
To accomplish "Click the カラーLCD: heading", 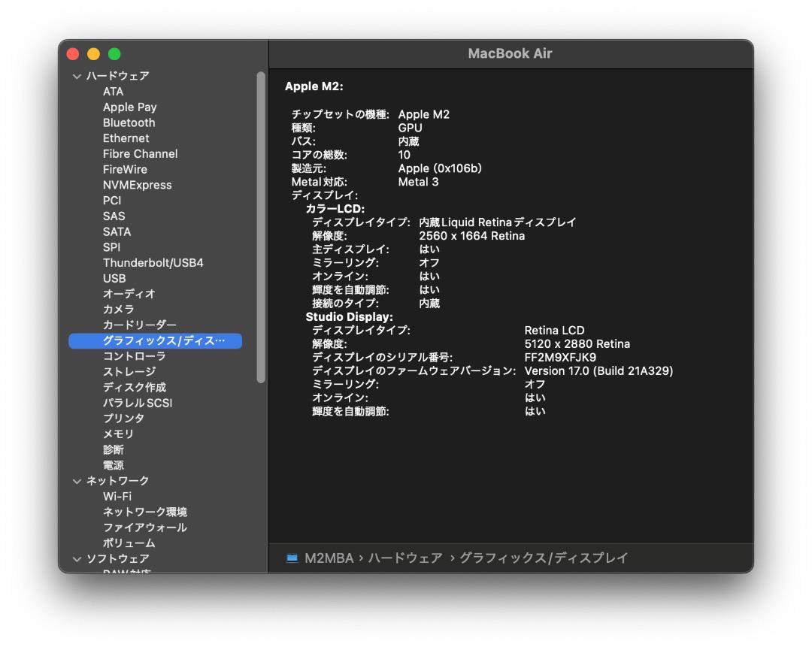I will pos(335,209).
